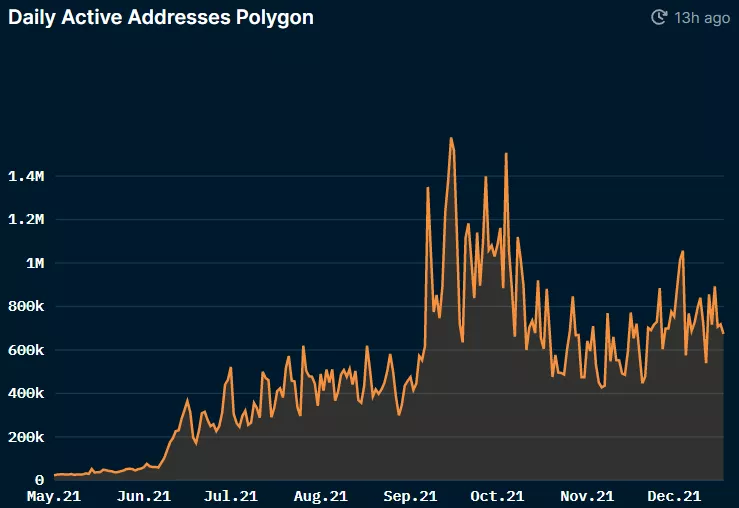Click the Oct.21 x-axis label

coord(497,496)
